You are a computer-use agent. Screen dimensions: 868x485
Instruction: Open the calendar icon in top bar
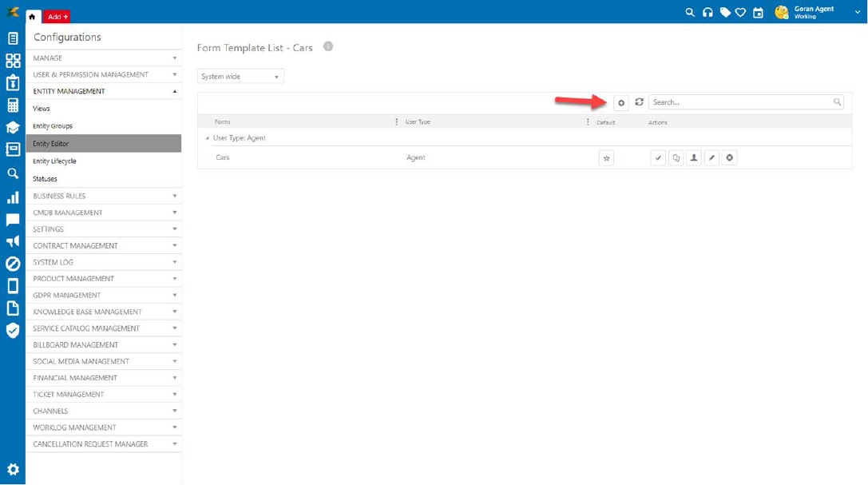(758, 13)
